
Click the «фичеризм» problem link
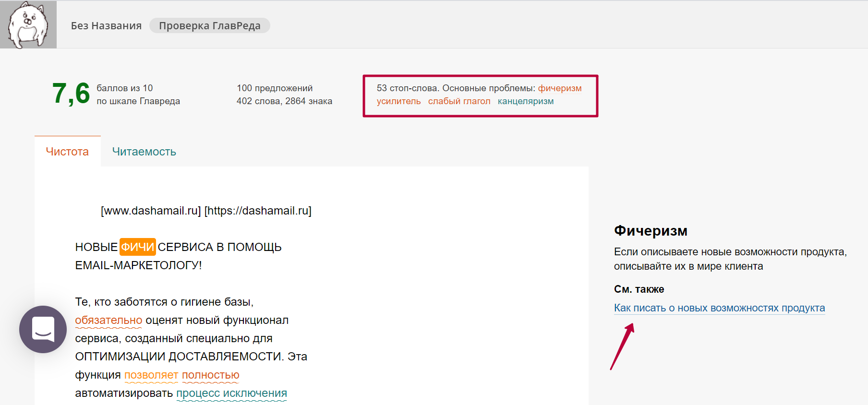click(560, 88)
